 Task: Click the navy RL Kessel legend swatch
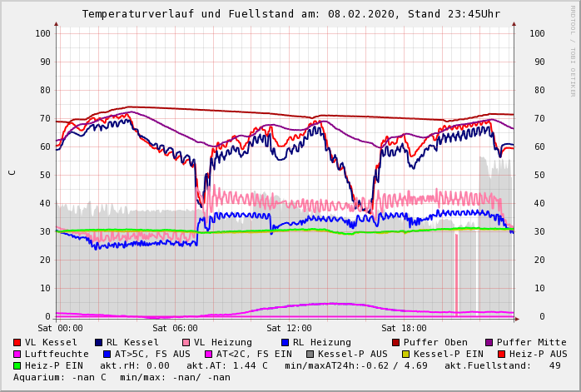pos(99,342)
